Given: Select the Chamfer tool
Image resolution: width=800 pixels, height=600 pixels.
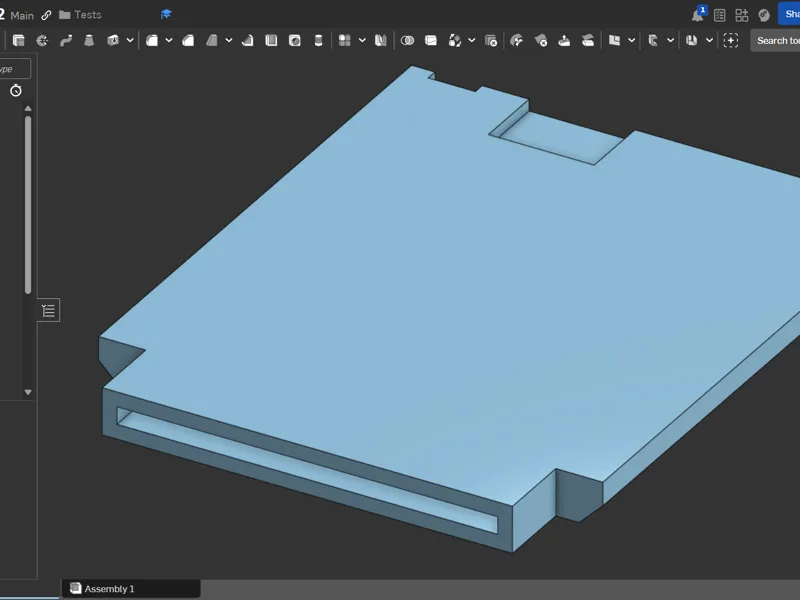Looking at the screenshot, I should (x=188, y=40).
